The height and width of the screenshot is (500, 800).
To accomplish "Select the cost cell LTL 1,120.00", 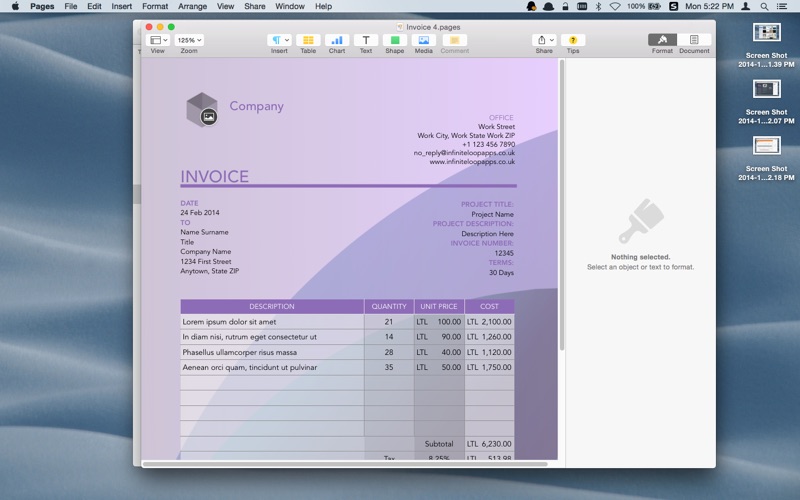I will tap(489, 352).
